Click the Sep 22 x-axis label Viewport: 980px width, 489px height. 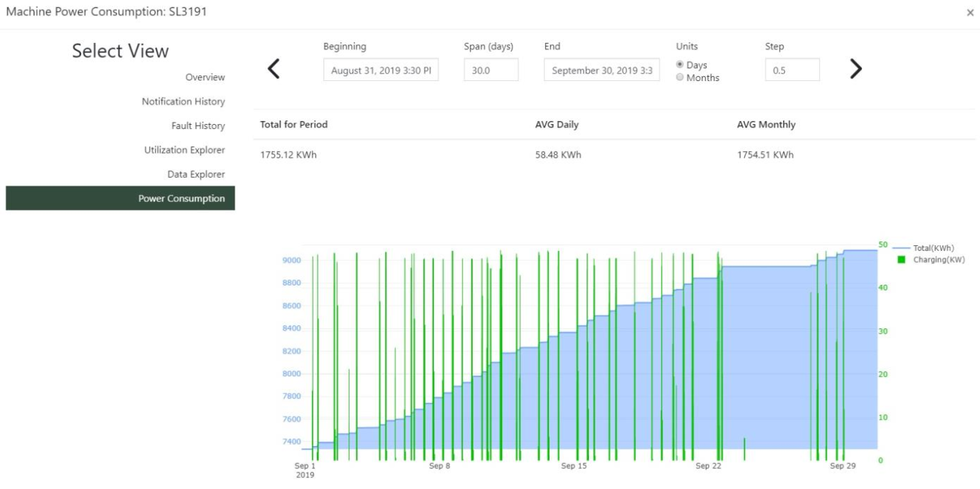707,466
